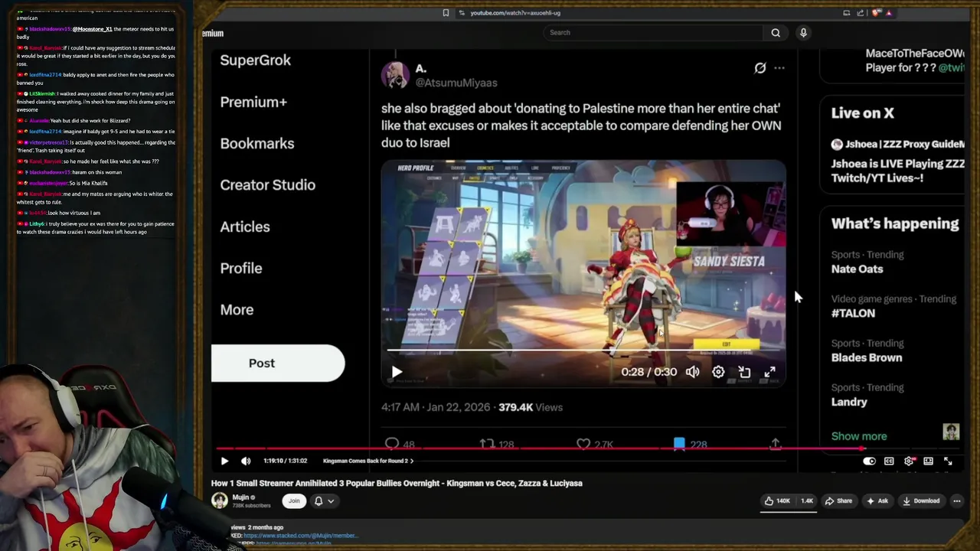The width and height of the screenshot is (980, 551).
Task: Click the white Post button
Action: click(278, 363)
